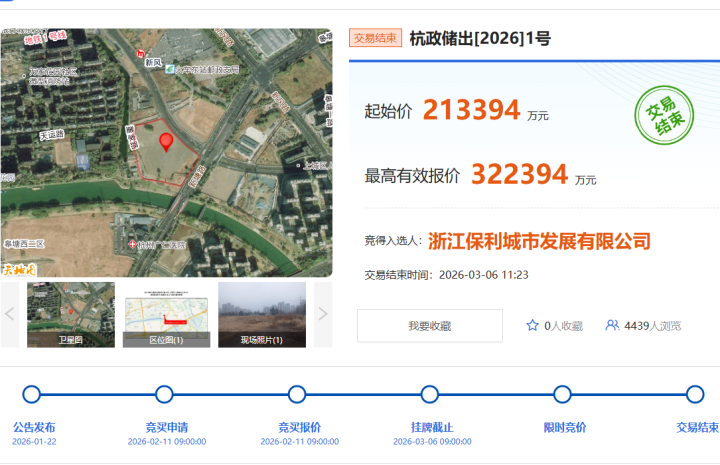Open the 现场照片(1) thumbnail
Image resolution: width=720 pixels, height=465 pixels.
tap(262, 315)
